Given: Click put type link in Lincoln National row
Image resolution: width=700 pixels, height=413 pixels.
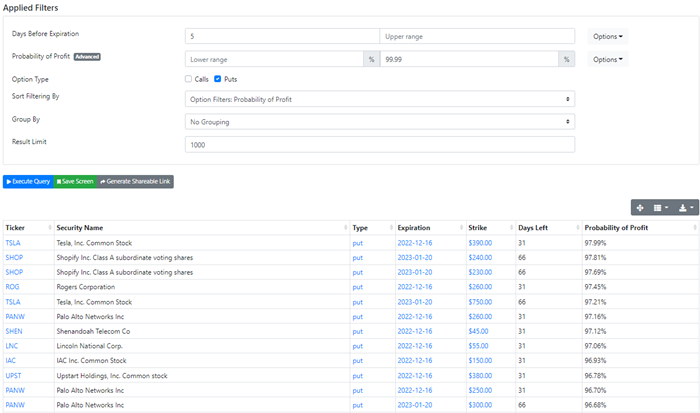Looking at the screenshot, I should pos(358,346).
